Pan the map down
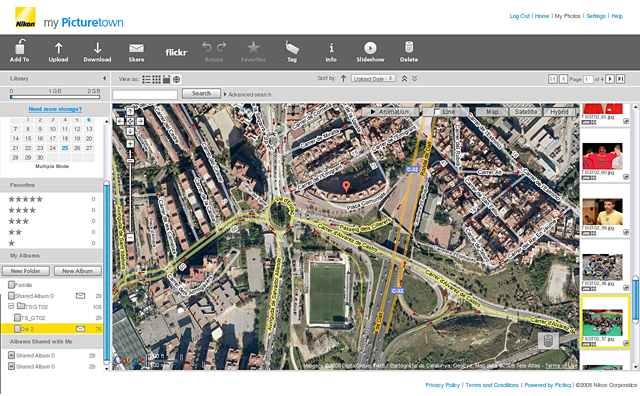Screen dimensions: 640x396 point(130,131)
